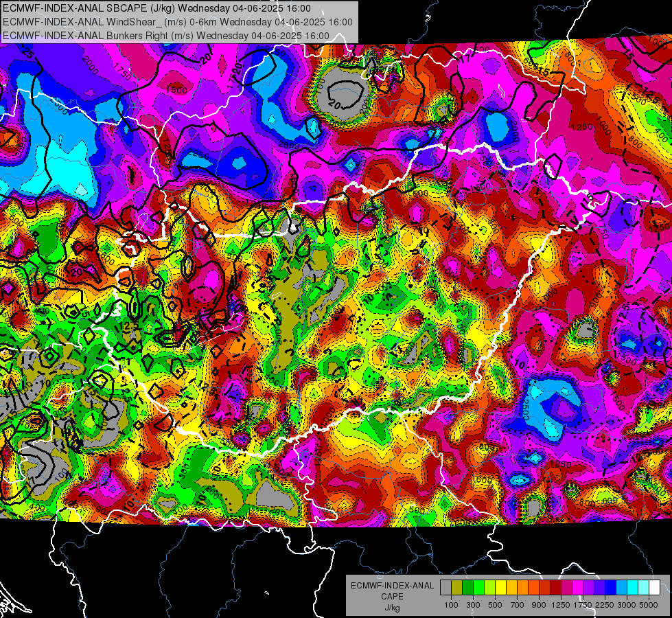This screenshot has height=618, width=672.
Task: Select the cyan legend swatch
Action: [633, 587]
